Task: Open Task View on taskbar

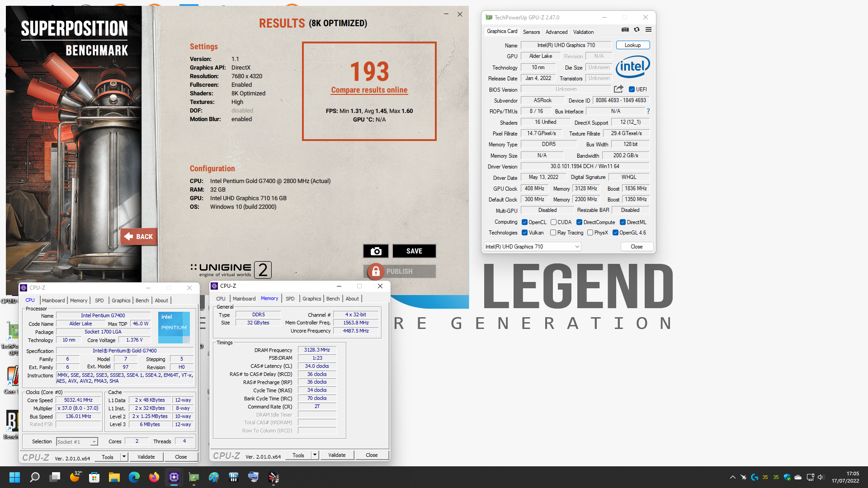Action: tap(55, 477)
